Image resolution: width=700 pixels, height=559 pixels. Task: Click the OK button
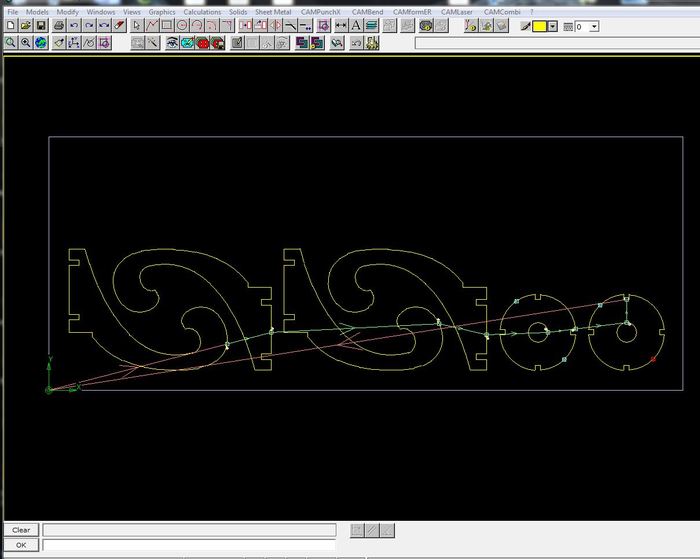tap(21, 545)
